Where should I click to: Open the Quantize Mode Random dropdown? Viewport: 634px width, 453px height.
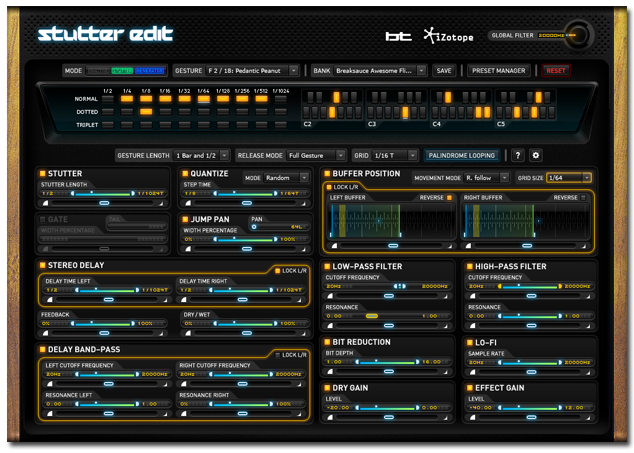(x=286, y=178)
